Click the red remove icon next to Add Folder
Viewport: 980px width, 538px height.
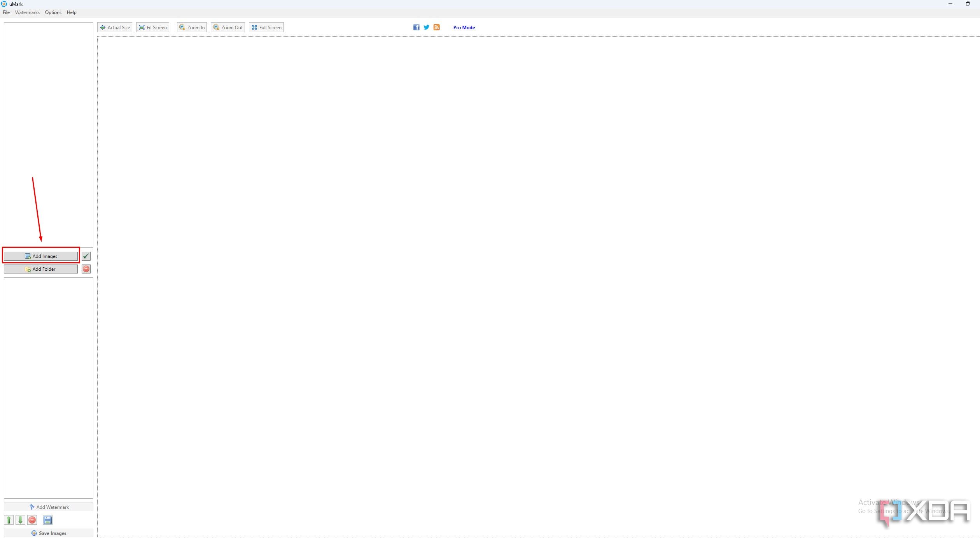coord(86,269)
